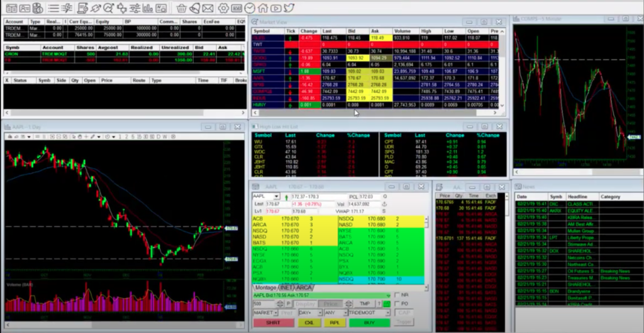The height and width of the screenshot is (333, 644).
Task: Click the green lock icon beside TMP
Action: click(x=387, y=304)
